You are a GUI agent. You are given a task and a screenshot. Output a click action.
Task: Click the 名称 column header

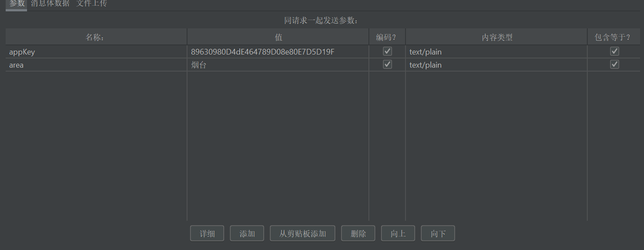coord(96,37)
